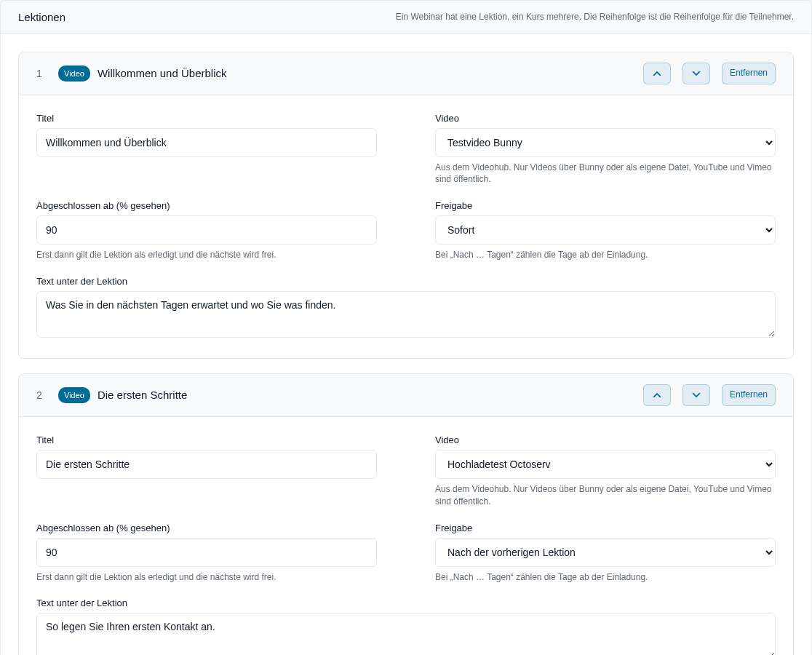
Task: Remove lesson 1 with the Entfernen button
Action: pyautogui.click(x=748, y=74)
